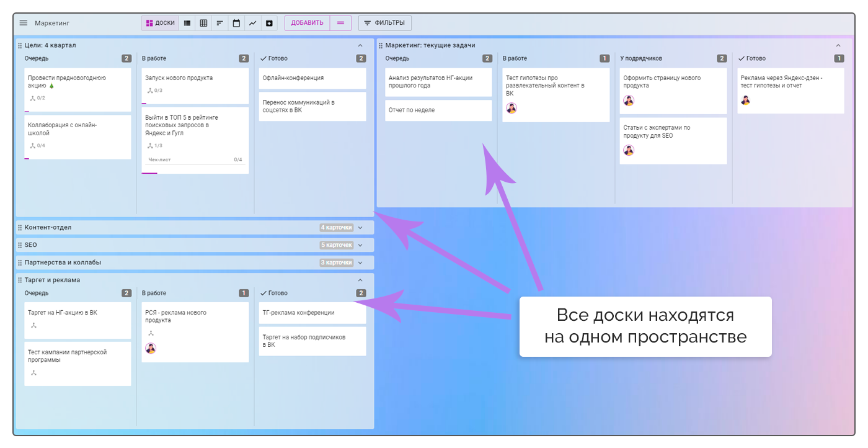Open Таргет на набор подписчиков в ВК card
Screen dimensions: 868x448
[x=312, y=341]
